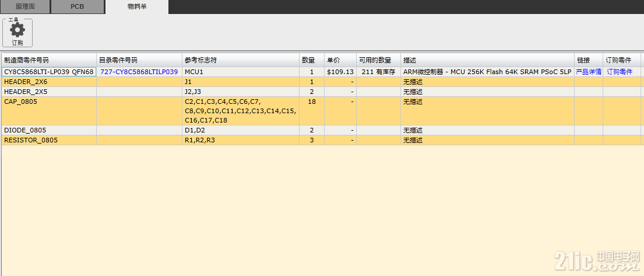Open the 727-CY8C5868LTILP039 catalog link
This screenshot has width=644, height=276.
pyautogui.click(x=139, y=72)
